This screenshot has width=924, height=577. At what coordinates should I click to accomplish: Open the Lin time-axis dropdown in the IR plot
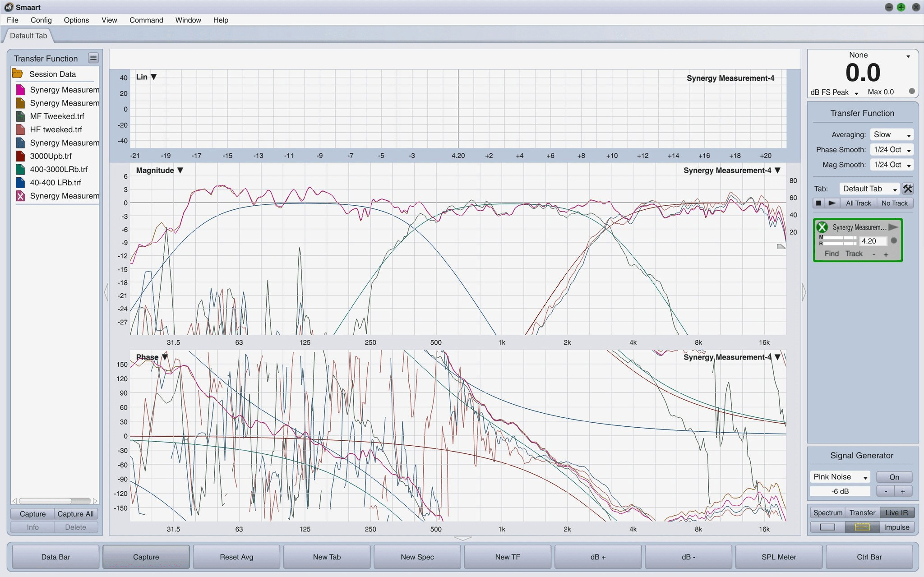click(146, 77)
